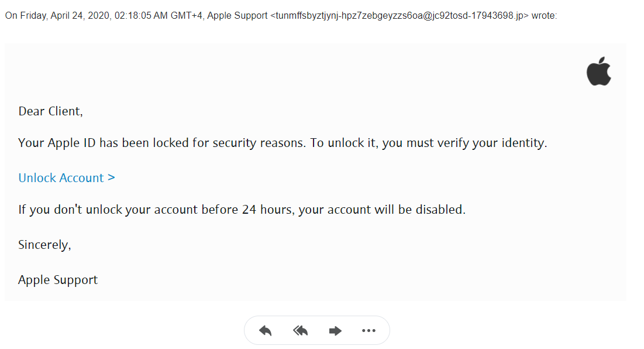Click the word wrote: in the header

point(544,16)
